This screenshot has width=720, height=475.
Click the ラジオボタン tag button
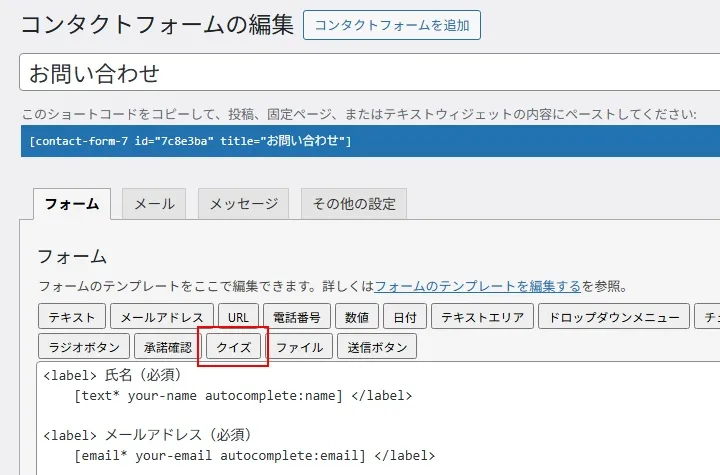click(x=83, y=347)
